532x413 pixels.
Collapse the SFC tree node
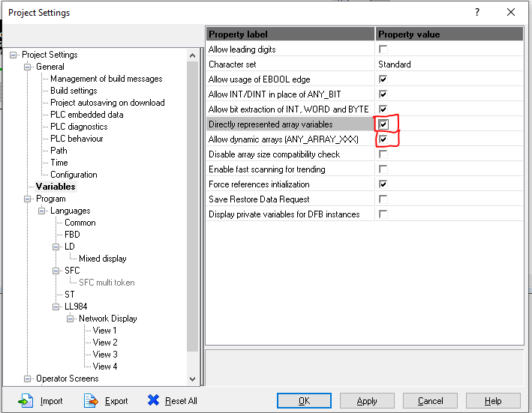(56, 271)
